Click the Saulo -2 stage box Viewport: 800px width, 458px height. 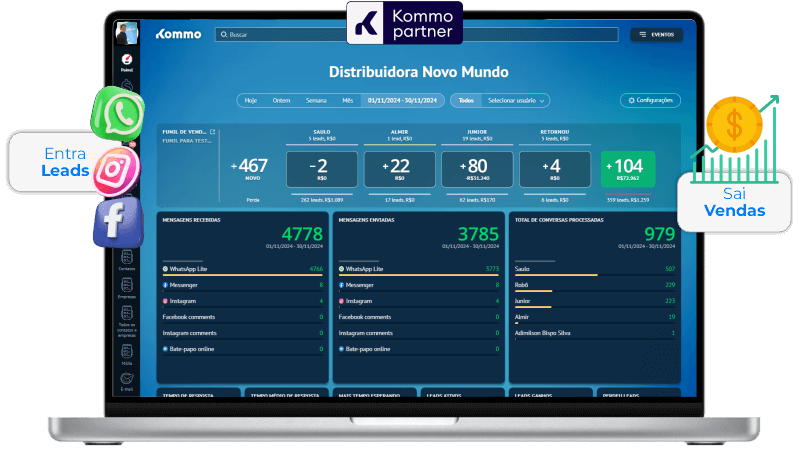[x=322, y=169]
